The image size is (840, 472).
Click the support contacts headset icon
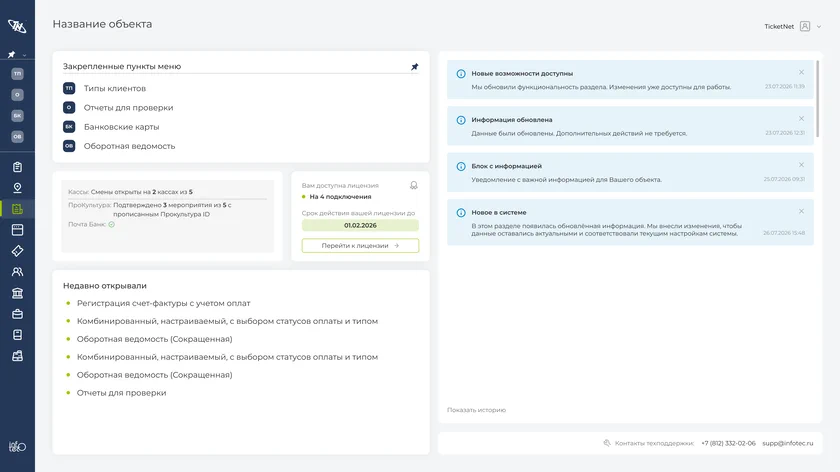(607, 443)
